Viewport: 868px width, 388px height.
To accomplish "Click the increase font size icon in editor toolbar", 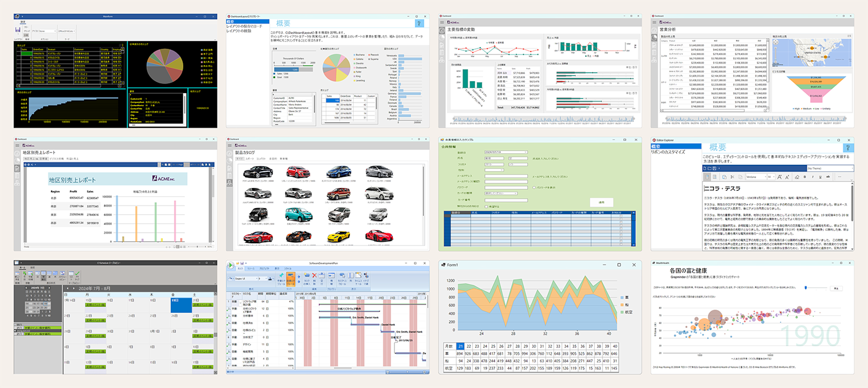I will [x=780, y=177].
